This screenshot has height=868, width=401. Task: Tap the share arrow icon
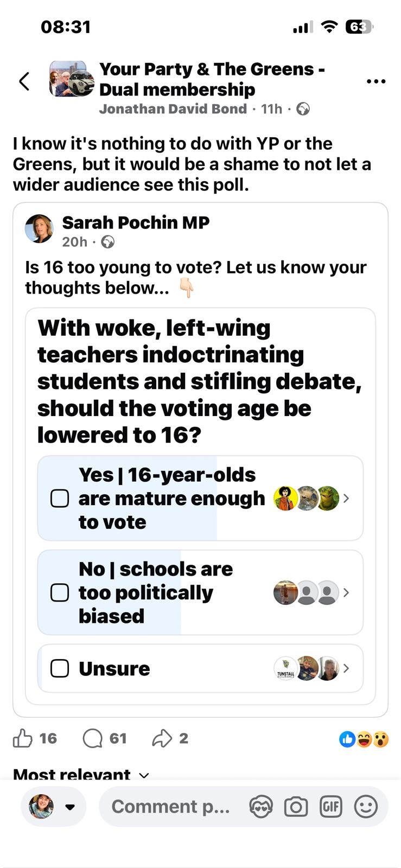click(x=162, y=738)
